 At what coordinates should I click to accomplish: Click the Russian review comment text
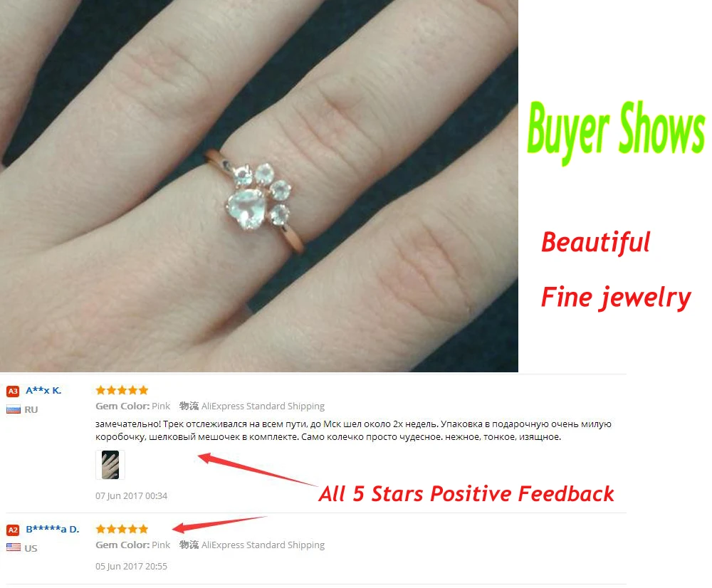pos(353,431)
